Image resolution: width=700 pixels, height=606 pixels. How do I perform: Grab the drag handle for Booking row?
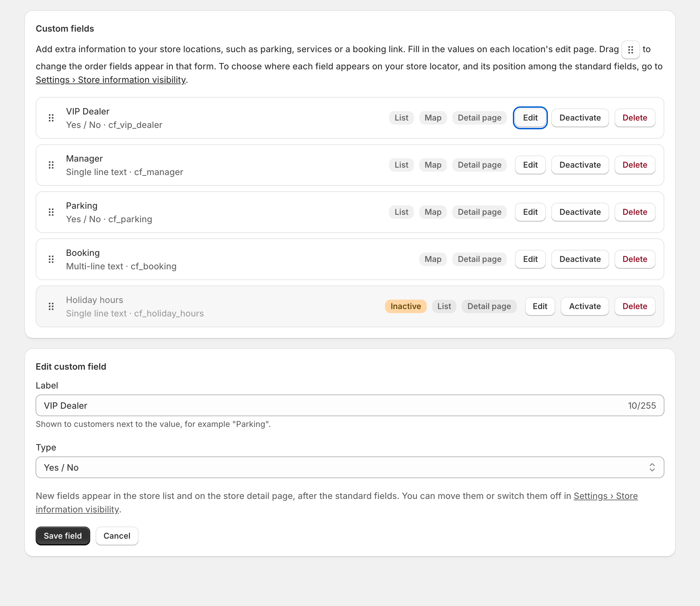click(51, 259)
